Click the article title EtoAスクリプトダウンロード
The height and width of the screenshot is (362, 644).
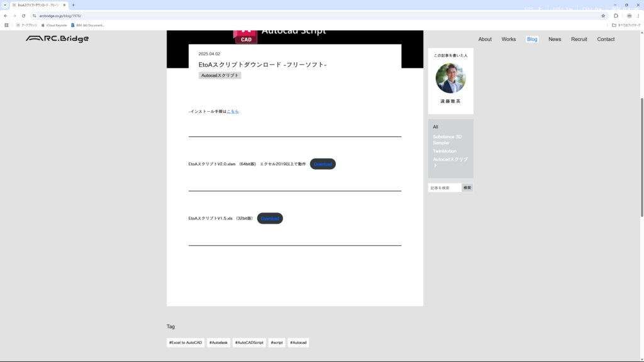click(262, 65)
